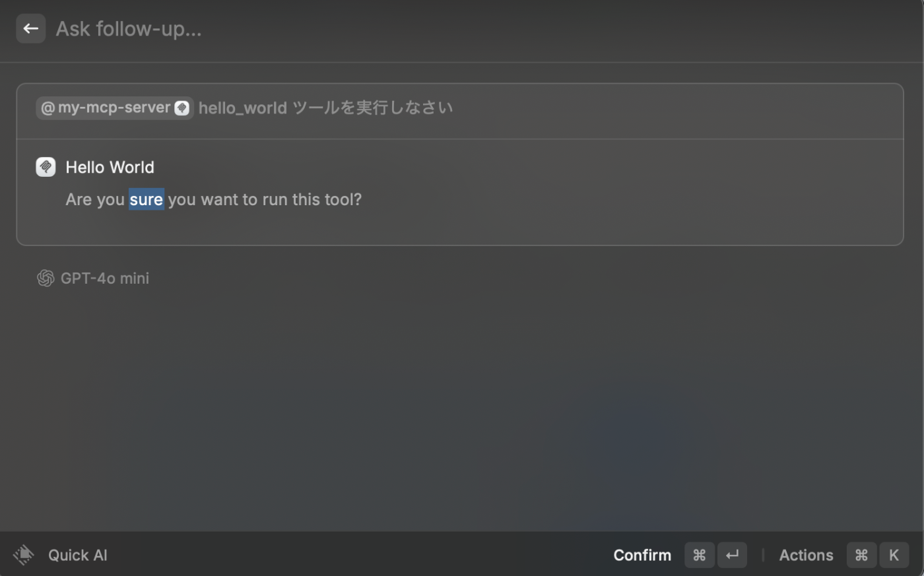
Task: Click the highlighted word sure
Action: (x=147, y=199)
